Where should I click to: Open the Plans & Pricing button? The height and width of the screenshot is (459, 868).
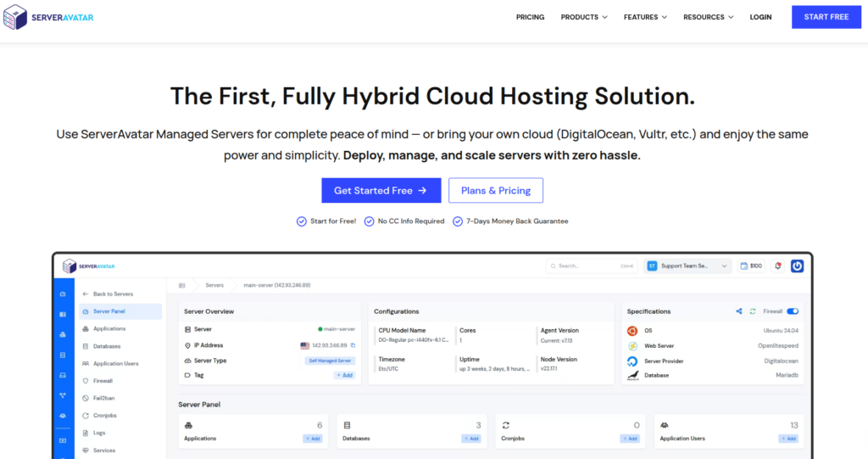495,190
